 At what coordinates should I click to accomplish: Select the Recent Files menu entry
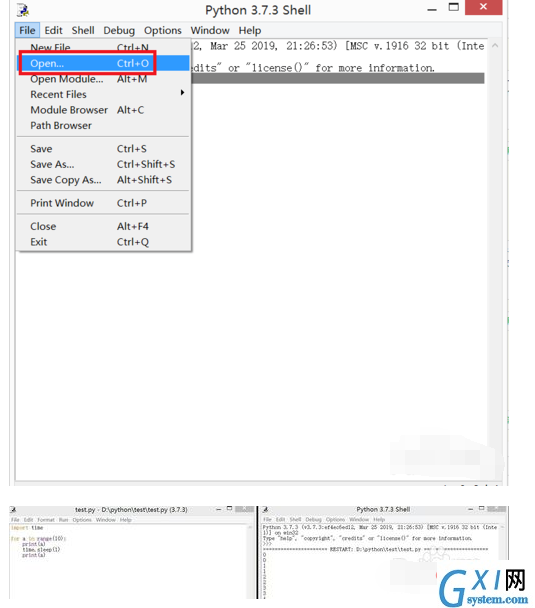(104, 94)
